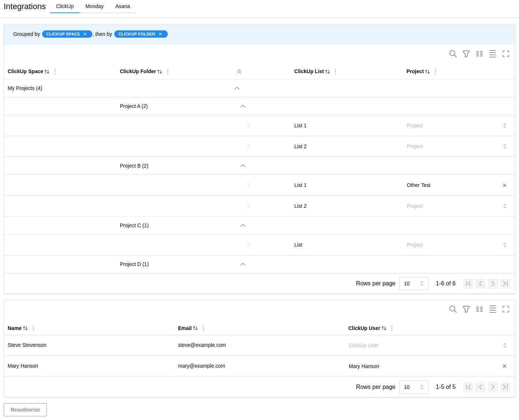Go to first page in lists table
Image resolution: width=519 pixels, height=420 pixels.
coord(468,284)
